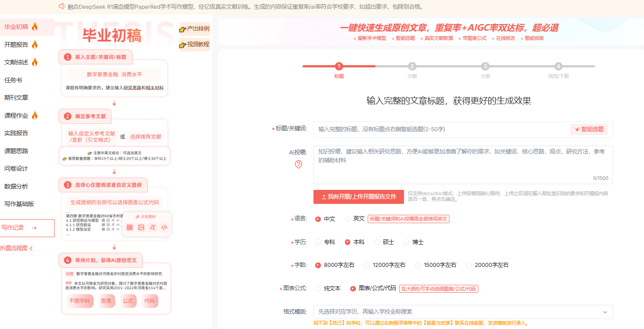Click the code icon in the flowchart popup
644x329 pixels.
click(164, 227)
